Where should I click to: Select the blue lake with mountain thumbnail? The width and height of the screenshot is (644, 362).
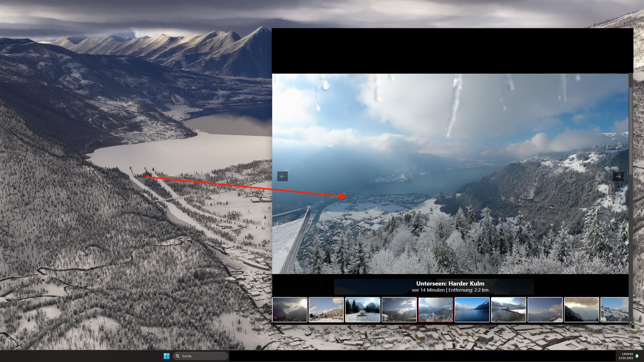click(x=472, y=310)
